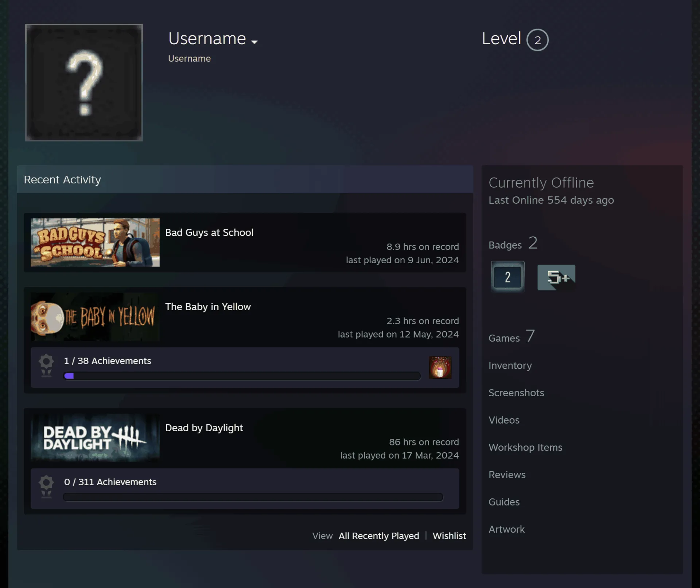Viewport: 700px width, 588px height.
Task: Click achievement trophy icon for Dead by Daylight
Action: pos(46,487)
